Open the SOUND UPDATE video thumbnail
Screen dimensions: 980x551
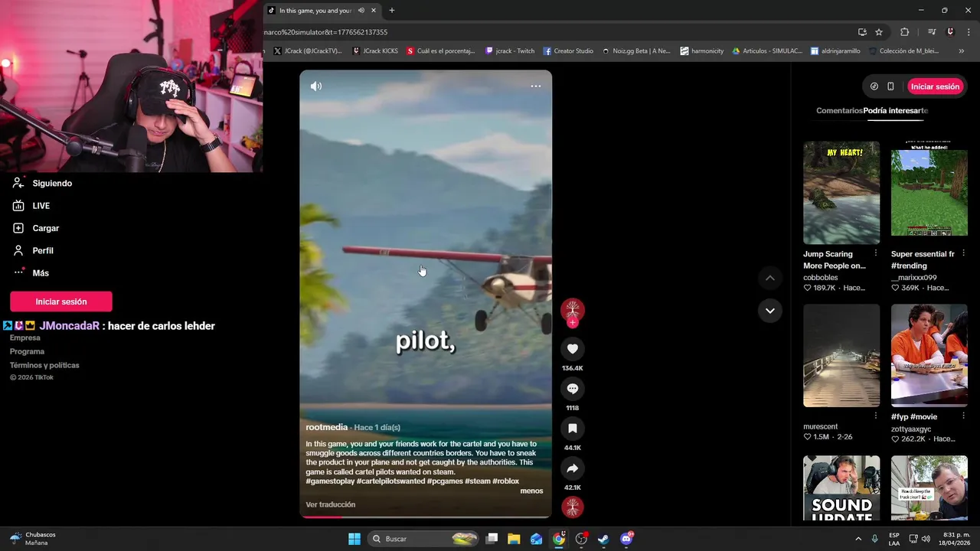point(841,488)
